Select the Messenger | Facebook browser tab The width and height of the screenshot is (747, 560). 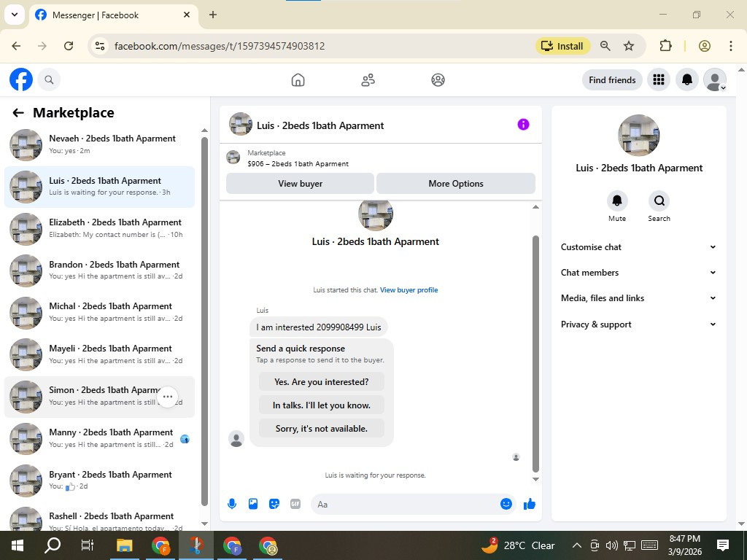coord(115,15)
